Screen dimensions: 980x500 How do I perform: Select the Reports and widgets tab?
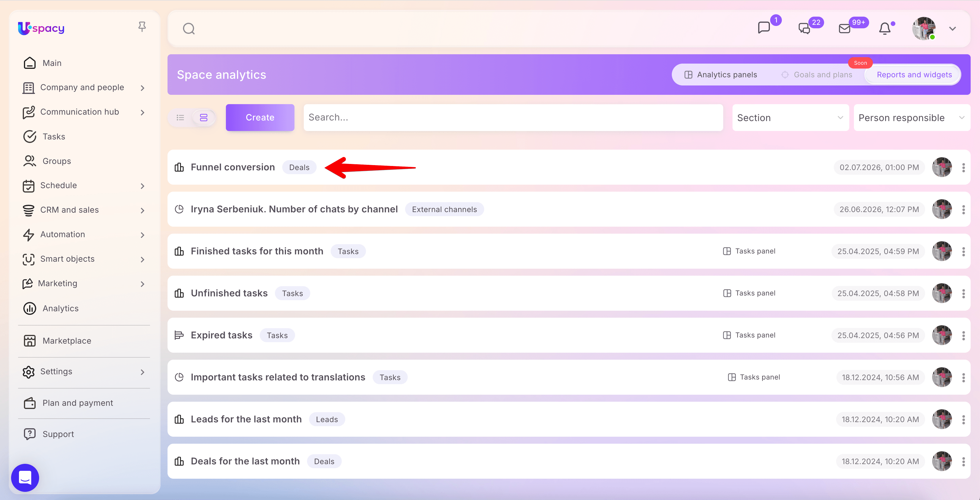[x=914, y=74]
